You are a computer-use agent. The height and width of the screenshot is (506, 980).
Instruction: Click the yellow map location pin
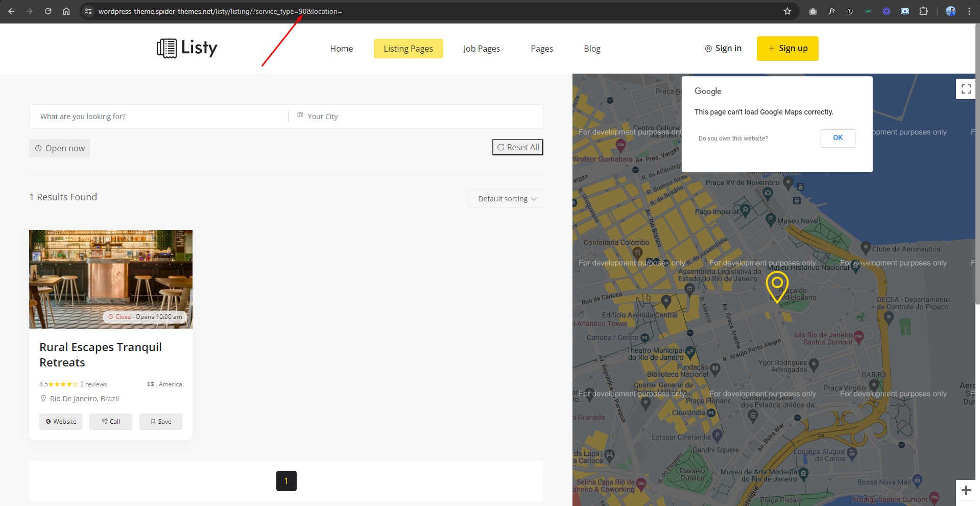(x=777, y=286)
